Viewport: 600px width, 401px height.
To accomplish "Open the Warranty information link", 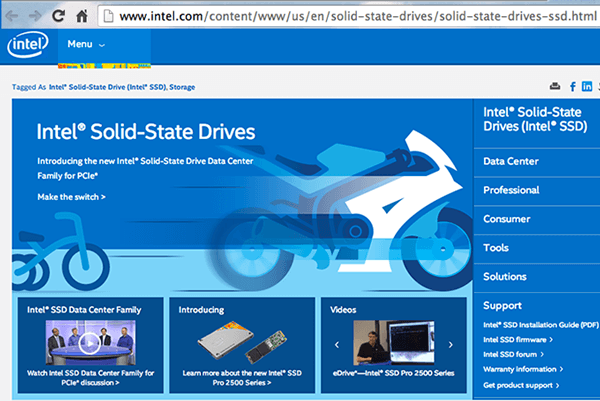I will (523, 369).
